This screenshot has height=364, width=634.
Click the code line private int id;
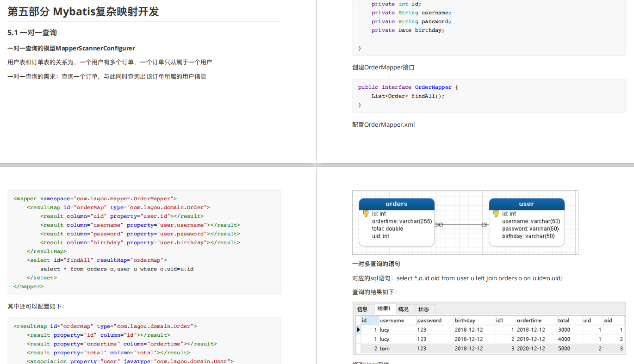click(397, 4)
